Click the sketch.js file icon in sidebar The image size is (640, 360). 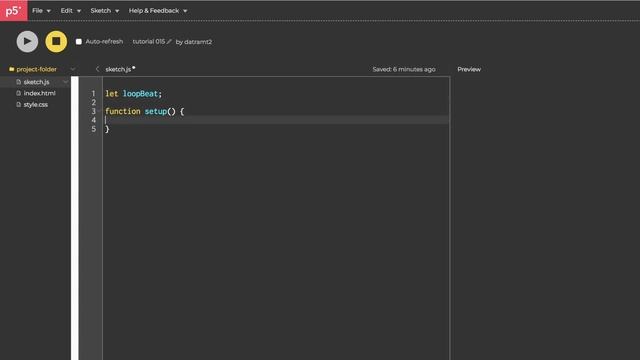(18, 82)
